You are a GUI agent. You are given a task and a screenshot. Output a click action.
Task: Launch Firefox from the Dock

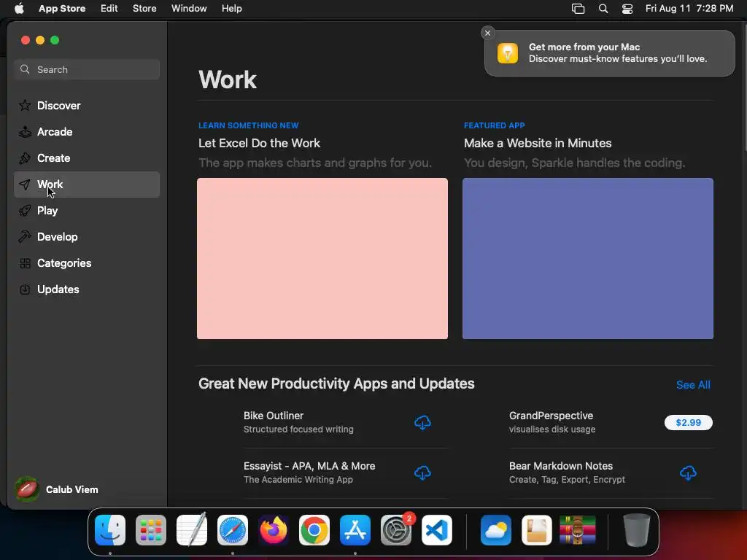click(274, 530)
